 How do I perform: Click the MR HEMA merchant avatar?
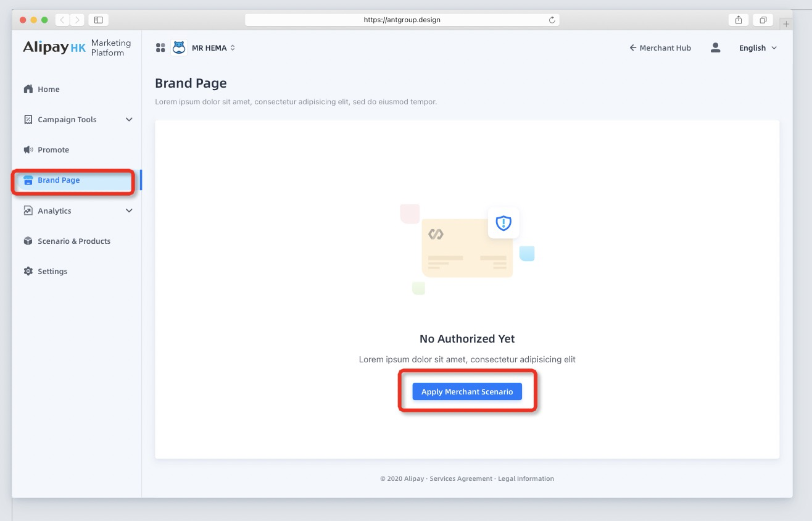coord(179,48)
